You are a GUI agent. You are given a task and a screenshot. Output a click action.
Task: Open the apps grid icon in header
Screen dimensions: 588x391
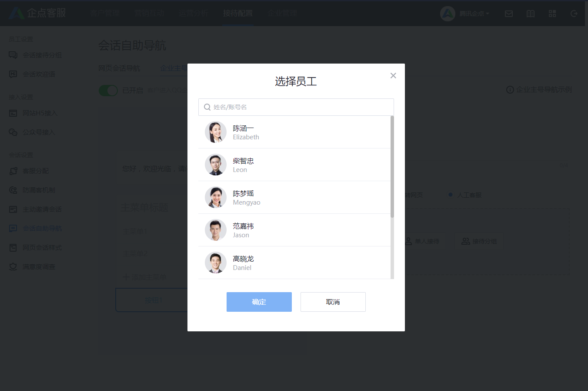552,13
